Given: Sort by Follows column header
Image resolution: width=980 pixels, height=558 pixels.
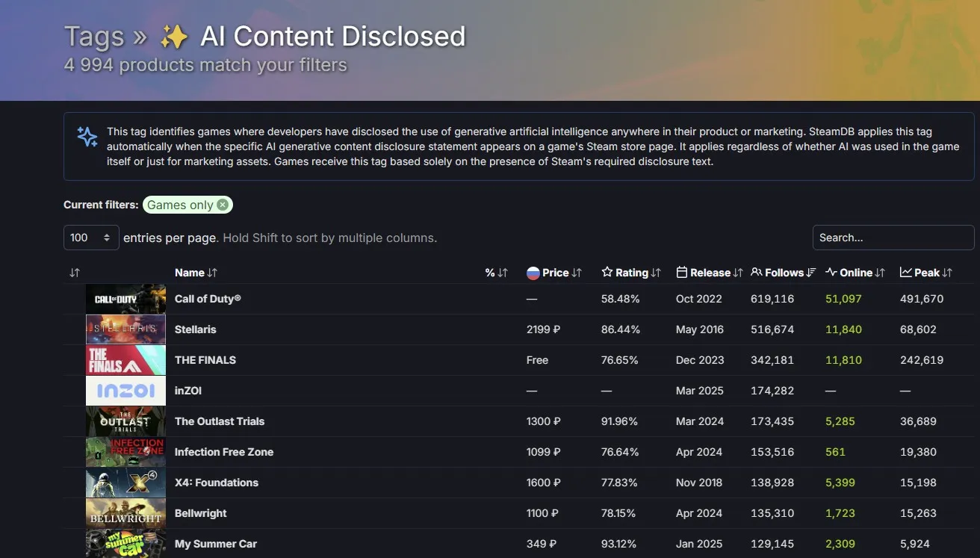Looking at the screenshot, I should coord(784,273).
